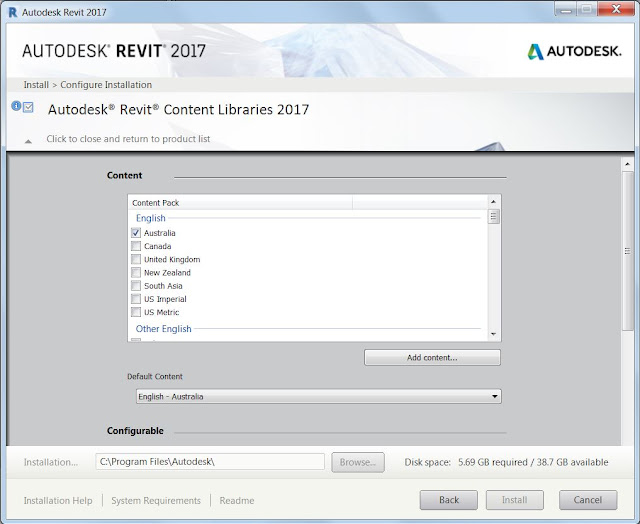Click the main panel scrollbar up arrow
The height and width of the screenshot is (524, 640).
coord(627,164)
